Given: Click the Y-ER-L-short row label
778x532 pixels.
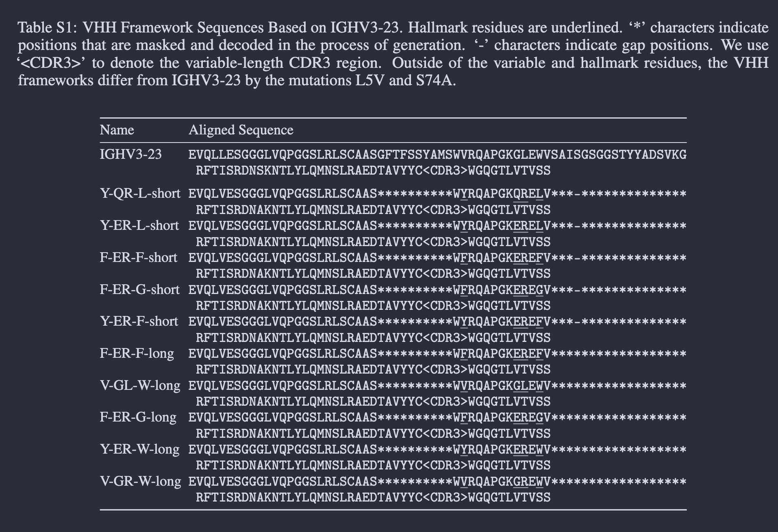Looking at the screenshot, I should click(139, 225).
